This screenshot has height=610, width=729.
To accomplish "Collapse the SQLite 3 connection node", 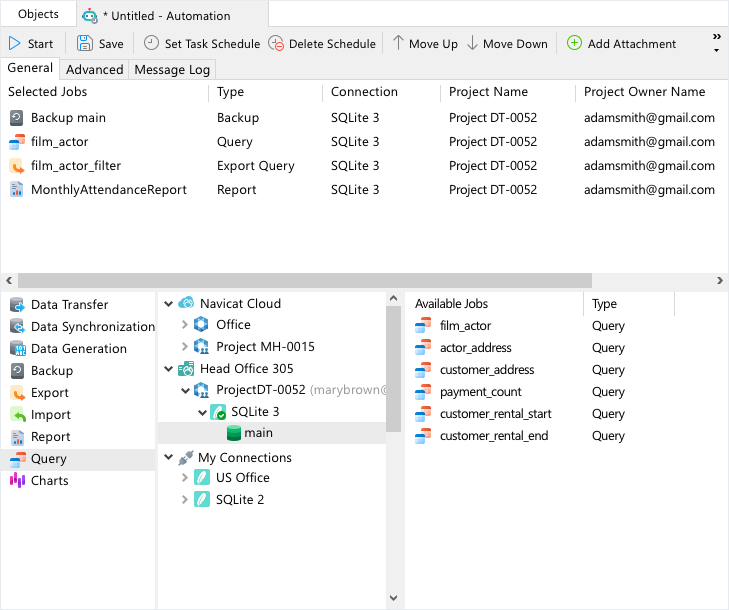I will (202, 412).
